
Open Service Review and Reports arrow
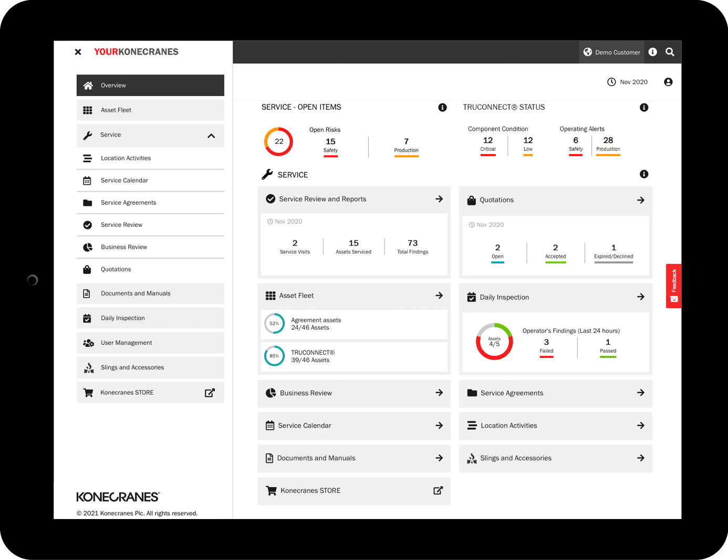(x=439, y=199)
